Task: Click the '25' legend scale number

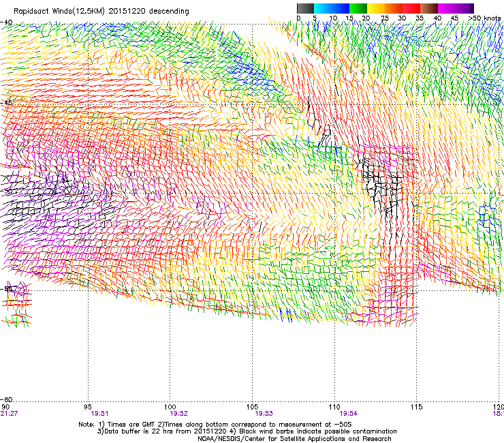Action: tap(384, 18)
